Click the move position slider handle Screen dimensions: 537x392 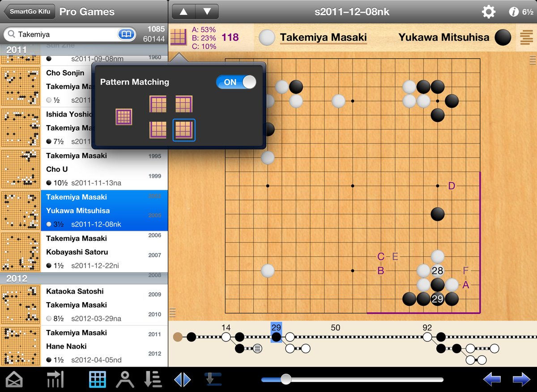[286, 379]
